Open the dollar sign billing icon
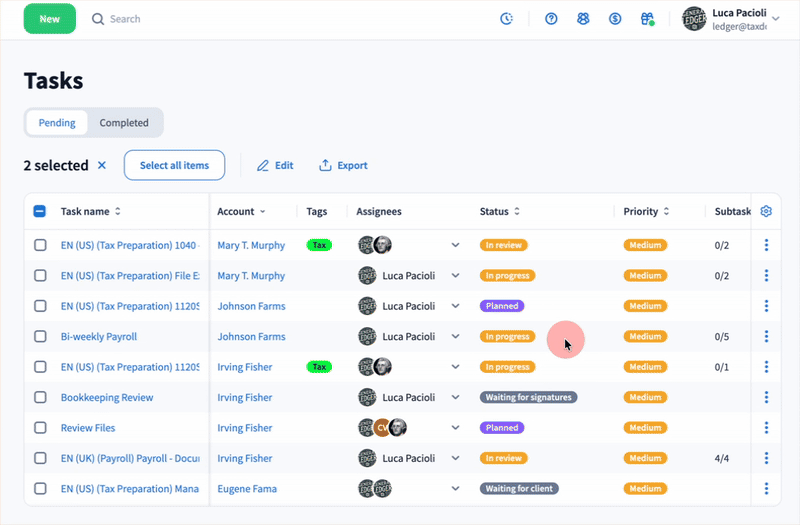The image size is (800, 525). pyautogui.click(x=615, y=19)
